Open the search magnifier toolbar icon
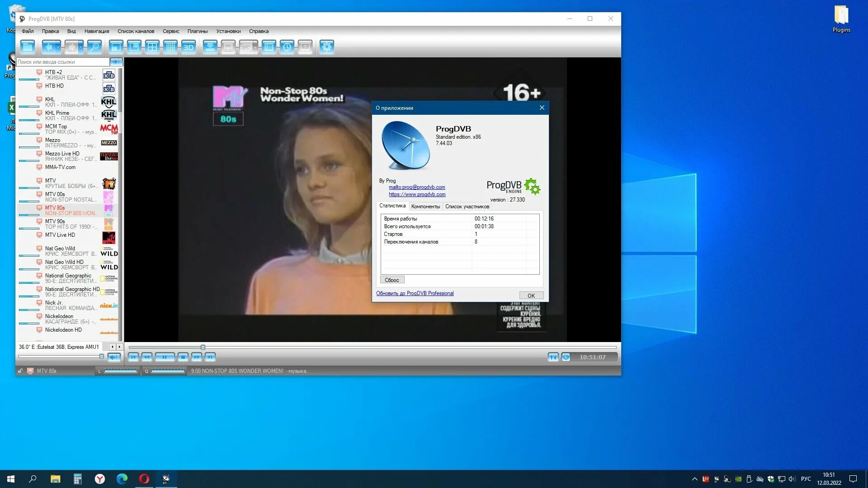This screenshot has height=488, width=868. (94, 47)
